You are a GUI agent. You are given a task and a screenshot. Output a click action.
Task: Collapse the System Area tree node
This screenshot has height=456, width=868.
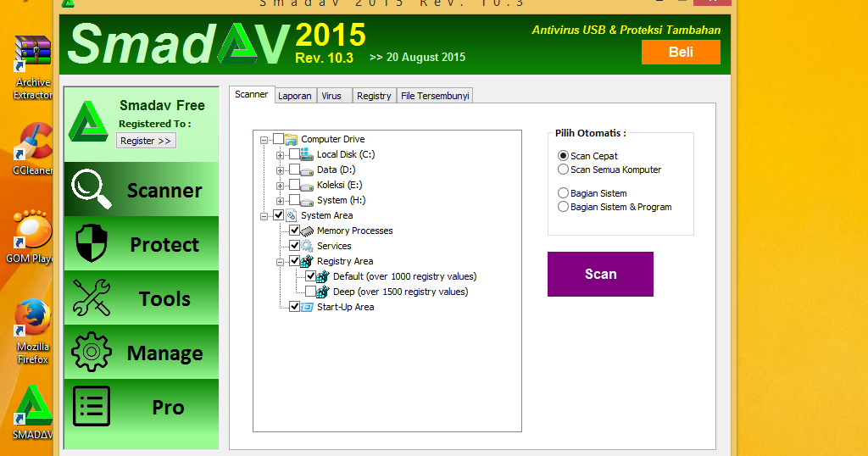[264, 216]
